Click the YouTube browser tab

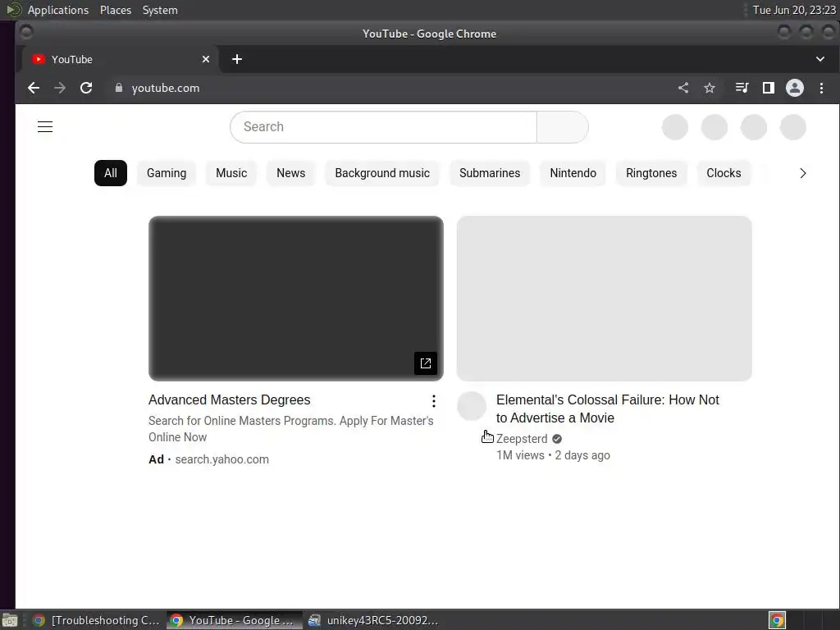(121, 59)
